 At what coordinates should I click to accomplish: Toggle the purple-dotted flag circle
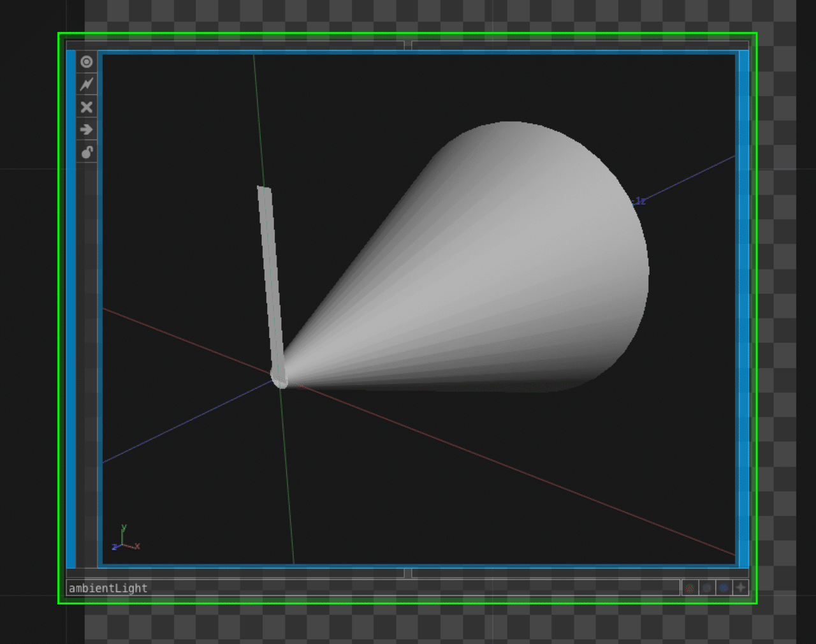click(706, 588)
